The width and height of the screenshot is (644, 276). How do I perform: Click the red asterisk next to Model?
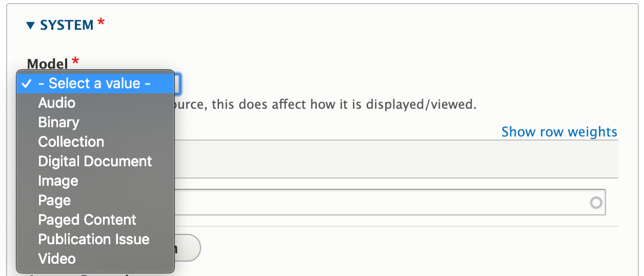[x=76, y=62]
